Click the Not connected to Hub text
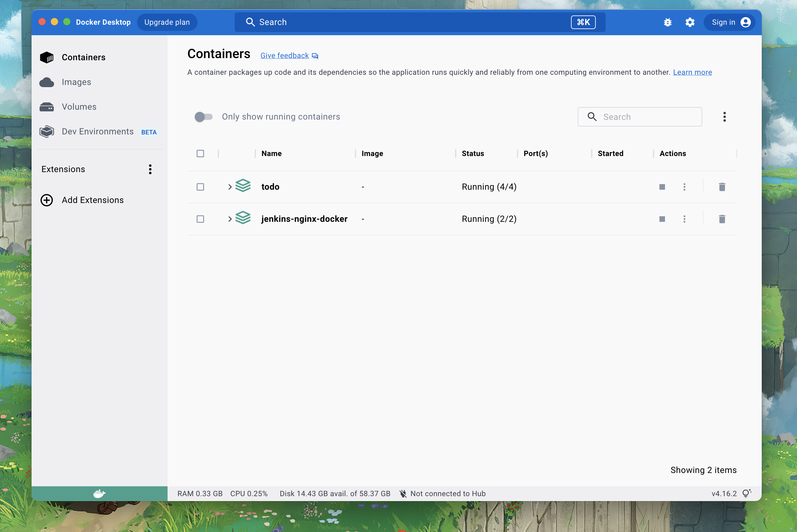Image resolution: width=797 pixels, height=532 pixels. [448, 494]
